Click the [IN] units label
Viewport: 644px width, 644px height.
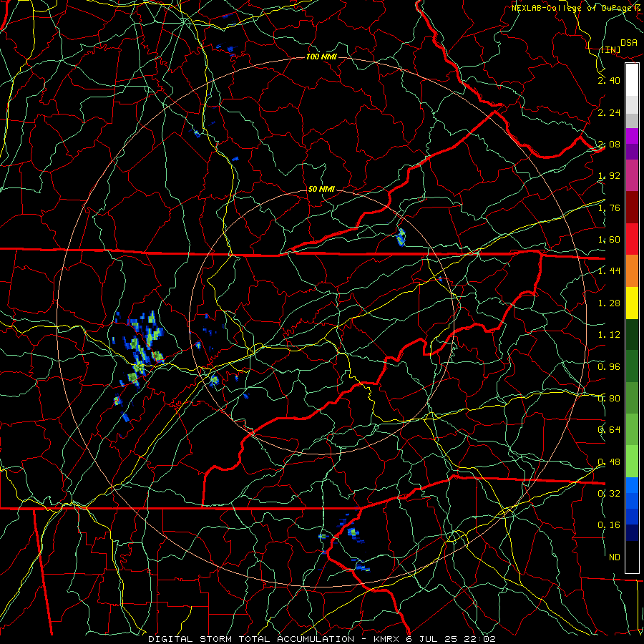point(610,49)
